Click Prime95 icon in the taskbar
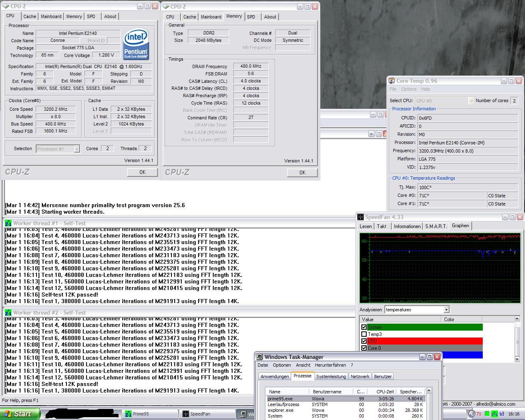525x420 pixels. pyautogui.click(x=128, y=414)
